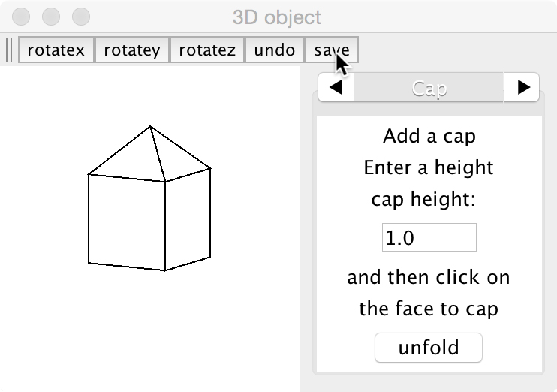Click the 3D object window title
The height and width of the screenshot is (392, 557).
click(278, 17)
